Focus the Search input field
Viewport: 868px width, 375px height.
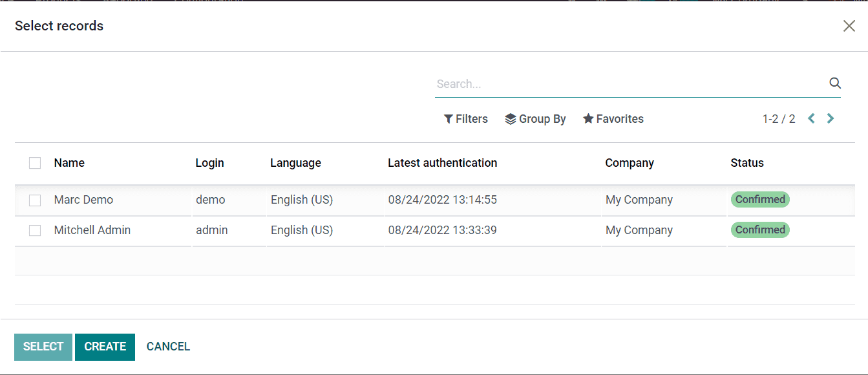(x=627, y=84)
